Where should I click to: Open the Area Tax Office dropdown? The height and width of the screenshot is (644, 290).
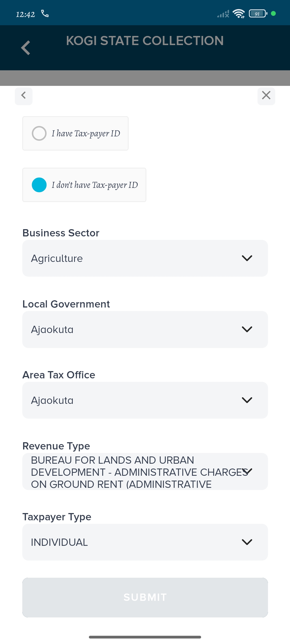(145, 400)
